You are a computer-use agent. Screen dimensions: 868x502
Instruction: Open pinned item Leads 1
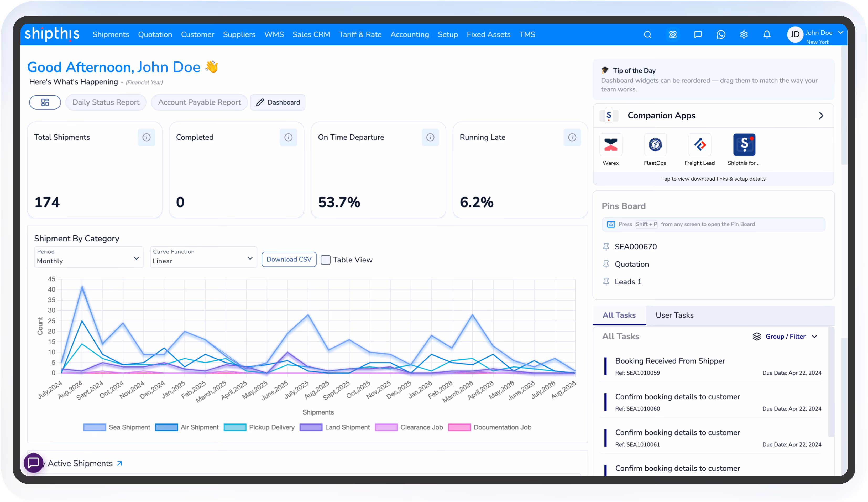coord(628,282)
